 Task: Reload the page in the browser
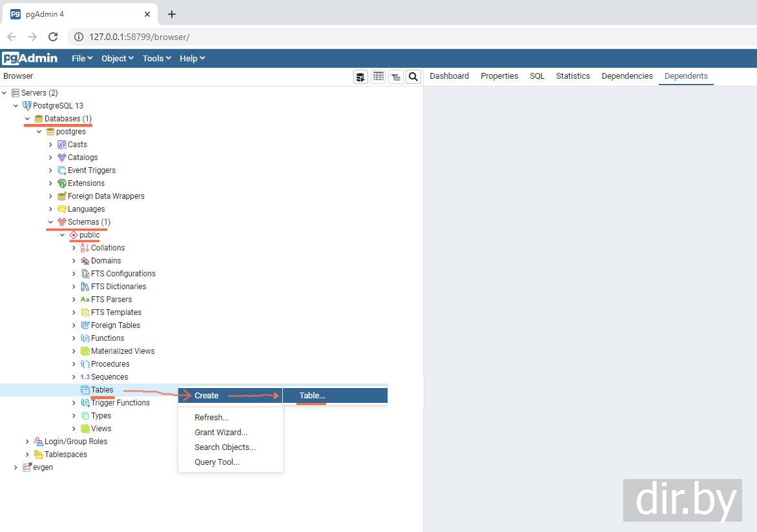click(x=53, y=37)
